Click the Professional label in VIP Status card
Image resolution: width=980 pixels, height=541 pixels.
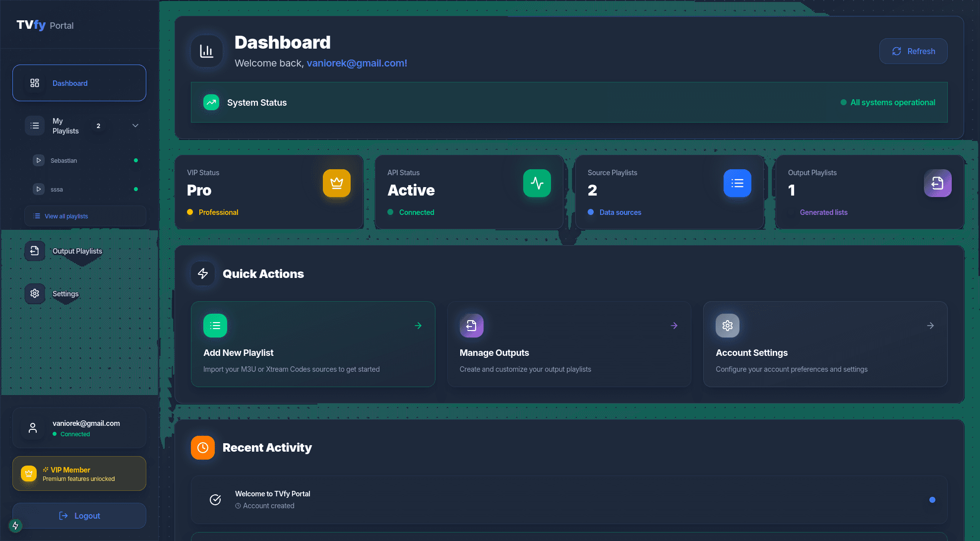pyautogui.click(x=218, y=212)
